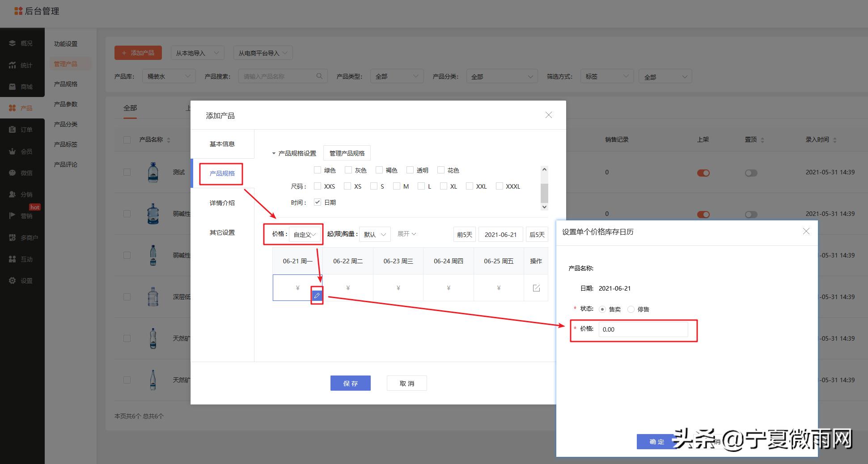
Task: Click the search magnifier in product search box
Action: (319, 76)
